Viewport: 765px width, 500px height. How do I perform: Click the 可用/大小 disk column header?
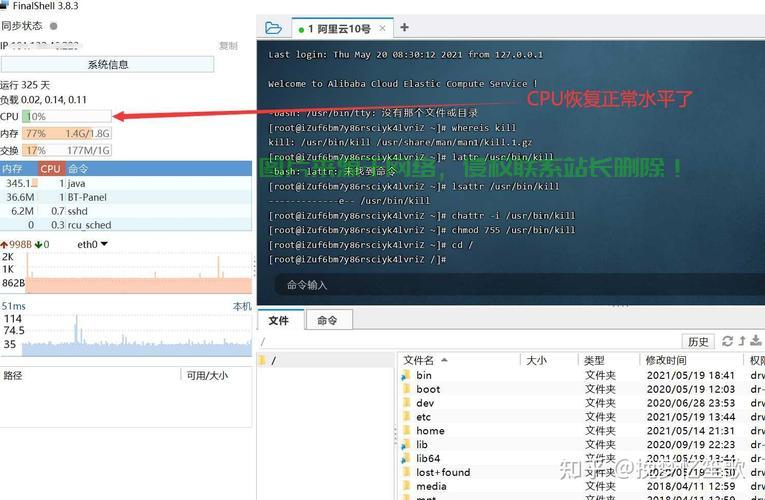click(217, 375)
